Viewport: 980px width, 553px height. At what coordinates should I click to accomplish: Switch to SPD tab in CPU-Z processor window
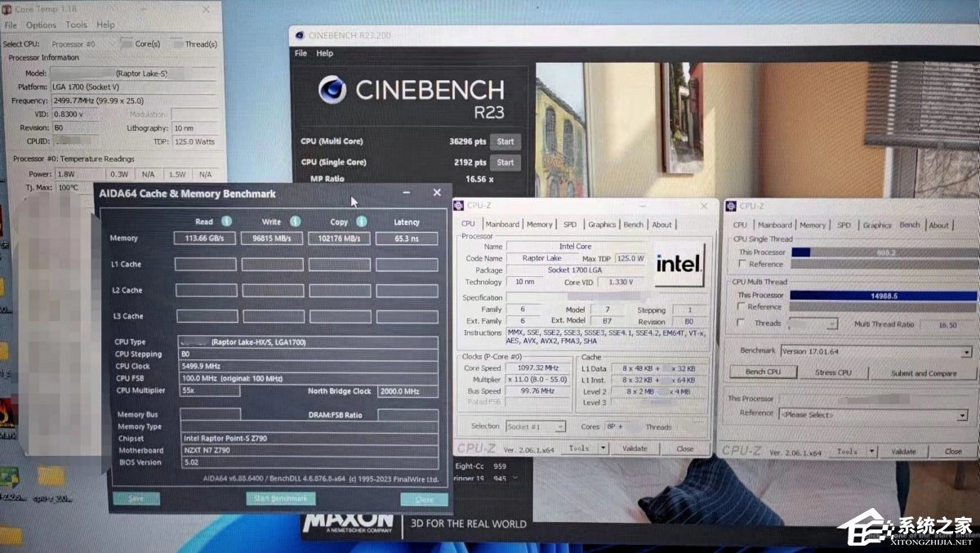569,224
